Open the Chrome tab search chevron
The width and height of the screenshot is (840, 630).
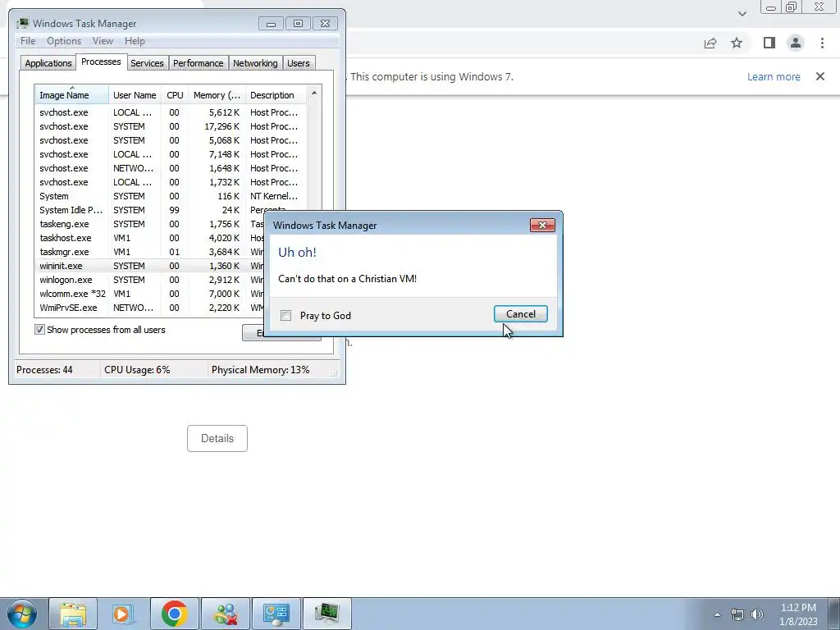click(x=742, y=14)
